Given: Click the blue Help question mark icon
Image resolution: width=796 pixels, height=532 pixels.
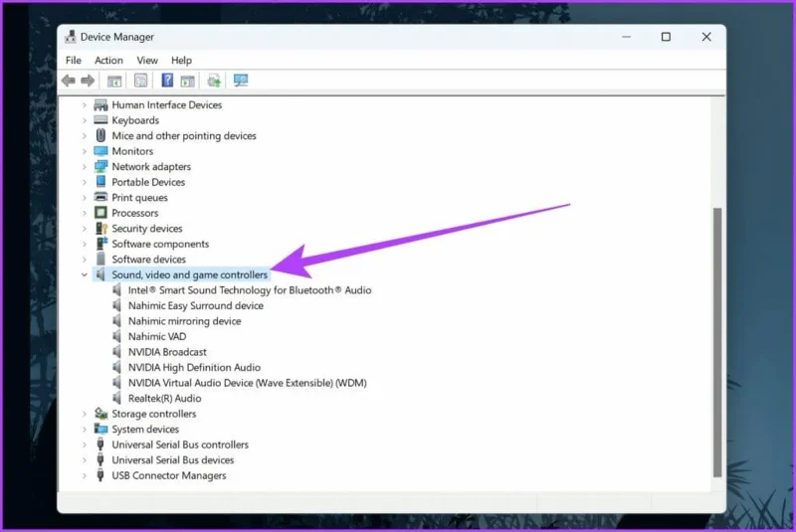Looking at the screenshot, I should click(x=167, y=81).
